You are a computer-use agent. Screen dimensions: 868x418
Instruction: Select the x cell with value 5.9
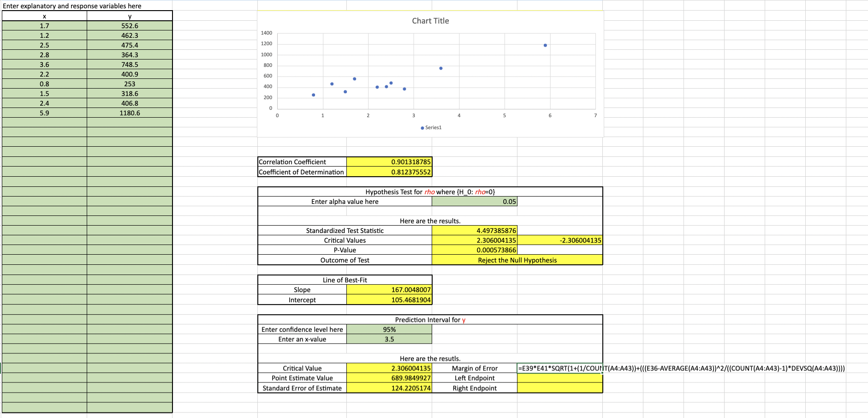click(x=44, y=113)
